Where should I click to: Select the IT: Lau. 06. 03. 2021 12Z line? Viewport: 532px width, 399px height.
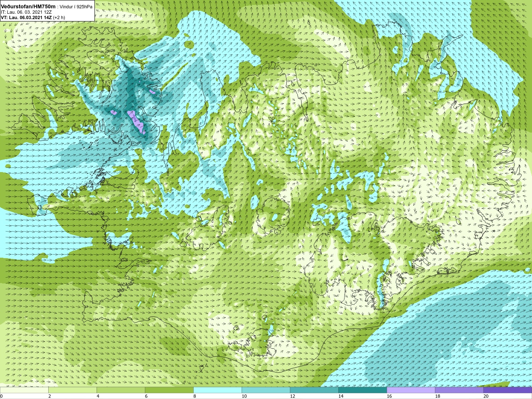click(26, 12)
